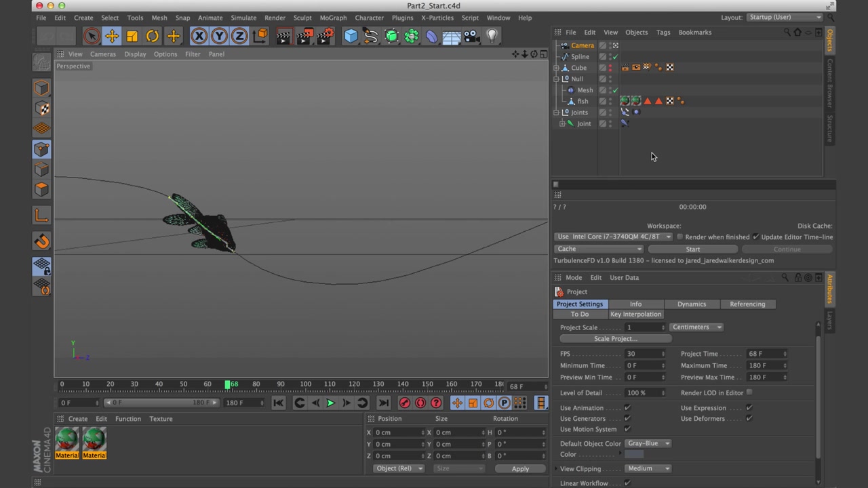This screenshot has width=868, height=488.
Task: Click the Color swatch in Project Settings
Action: coord(633,455)
